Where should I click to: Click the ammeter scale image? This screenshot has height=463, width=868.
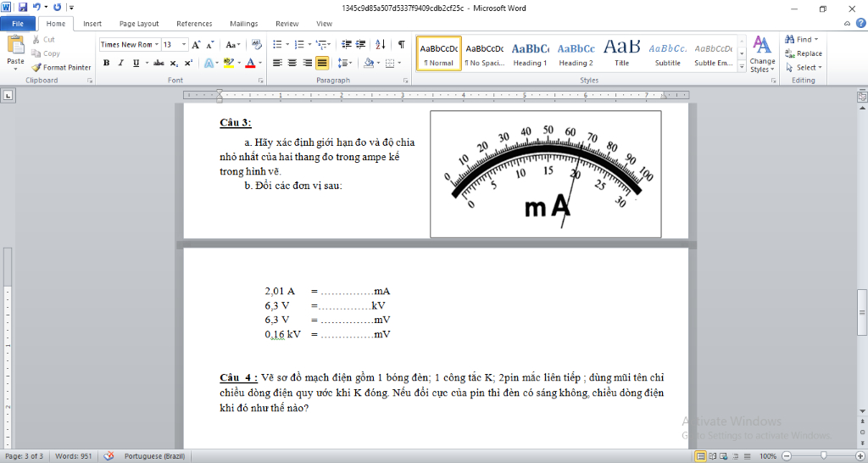click(x=545, y=174)
